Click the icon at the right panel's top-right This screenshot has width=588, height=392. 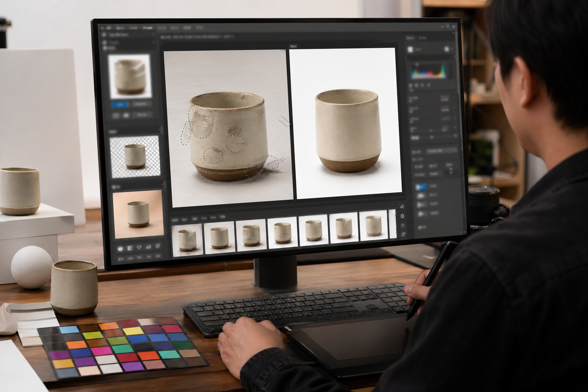click(447, 49)
